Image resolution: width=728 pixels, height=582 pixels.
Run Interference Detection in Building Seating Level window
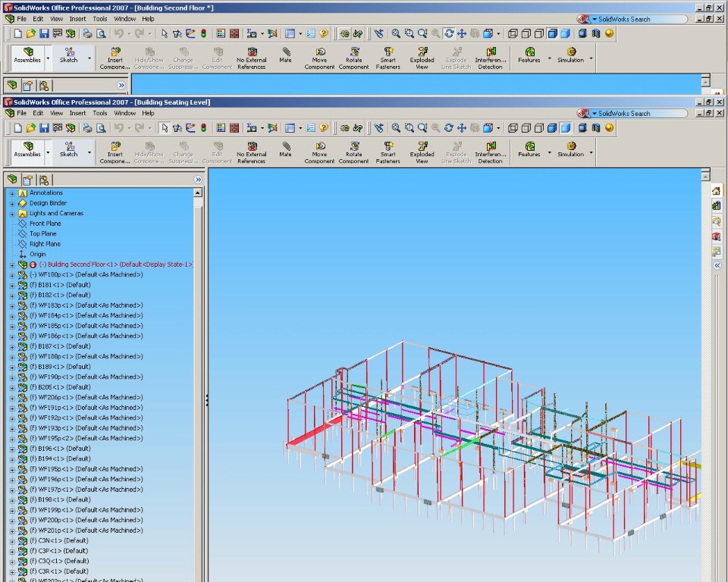(x=491, y=152)
